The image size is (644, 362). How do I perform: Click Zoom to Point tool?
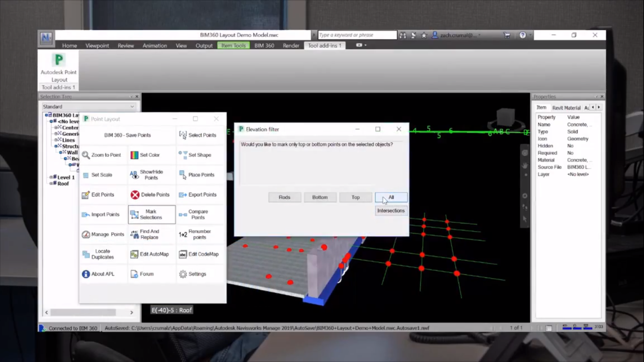[x=103, y=155]
